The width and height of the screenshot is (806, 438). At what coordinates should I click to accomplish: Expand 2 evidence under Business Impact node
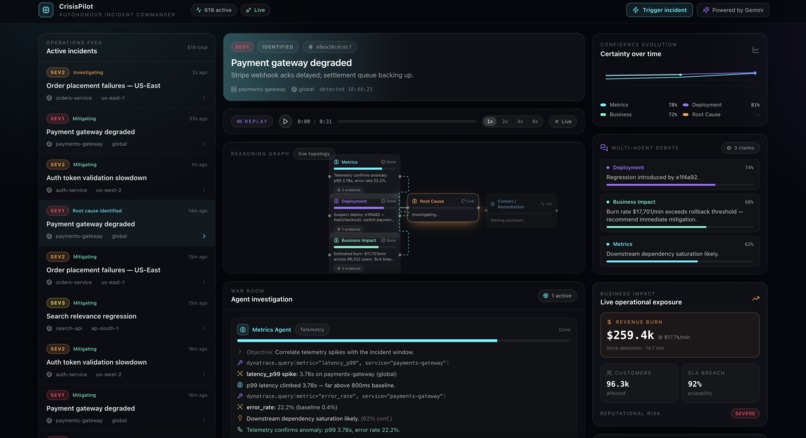349,268
